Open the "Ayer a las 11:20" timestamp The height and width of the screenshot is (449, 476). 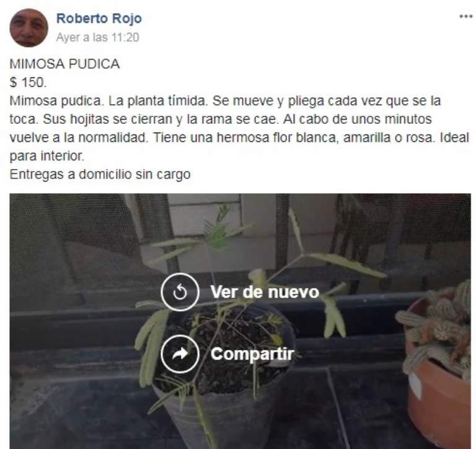pos(97,37)
